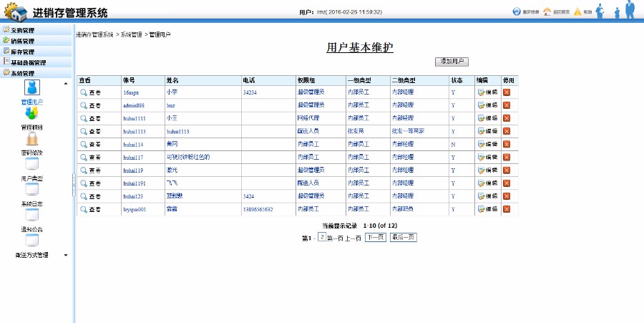Viewport: 644px width, 323px height.
Task: Click 进销存管理系统 breadcrumb root
Action: tap(94, 35)
